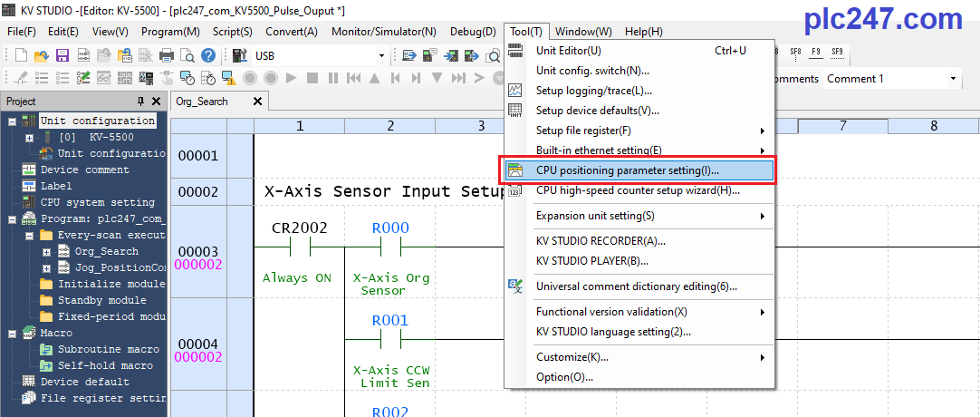Image resolution: width=980 pixels, height=417 pixels.
Task: Click the Setup logging/trace chart icon
Action: point(515,91)
